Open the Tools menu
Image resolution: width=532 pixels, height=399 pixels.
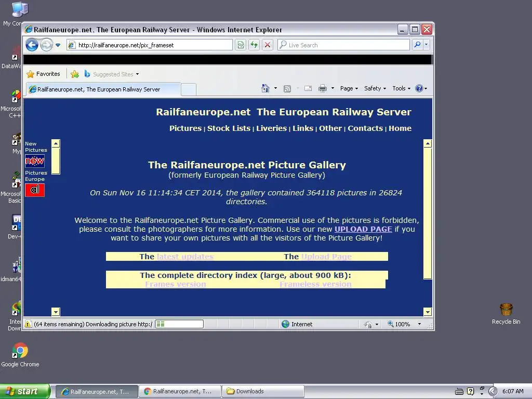click(402, 88)
